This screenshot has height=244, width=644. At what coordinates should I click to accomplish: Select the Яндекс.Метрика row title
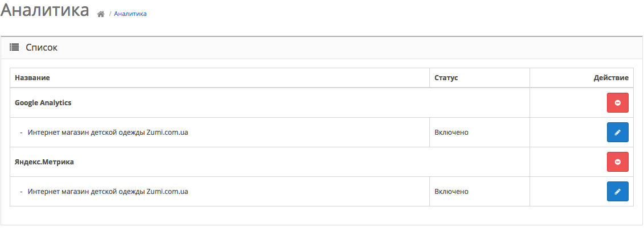pos(44,162)
